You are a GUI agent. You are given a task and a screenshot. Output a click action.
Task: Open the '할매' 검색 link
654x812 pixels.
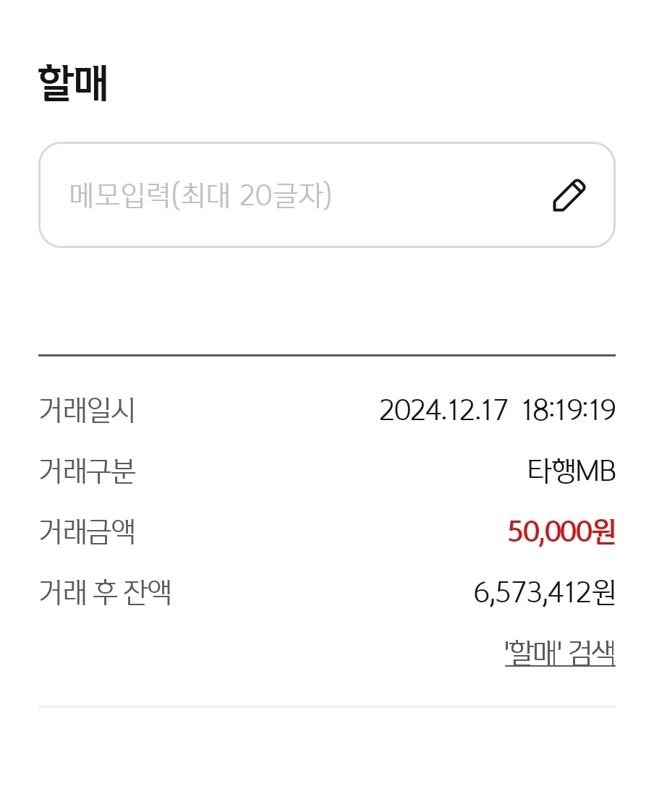(560, 653)
